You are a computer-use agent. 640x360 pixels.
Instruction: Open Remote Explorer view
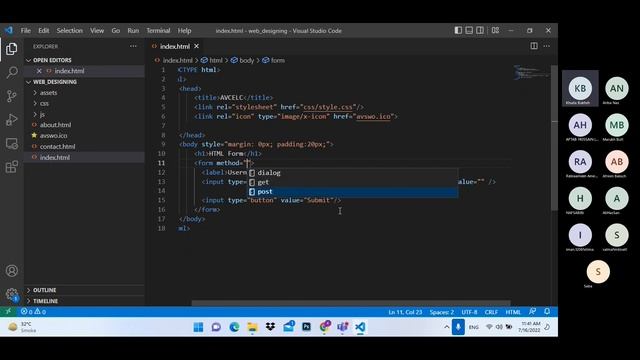pyautogui.click(x=11, y=143)
